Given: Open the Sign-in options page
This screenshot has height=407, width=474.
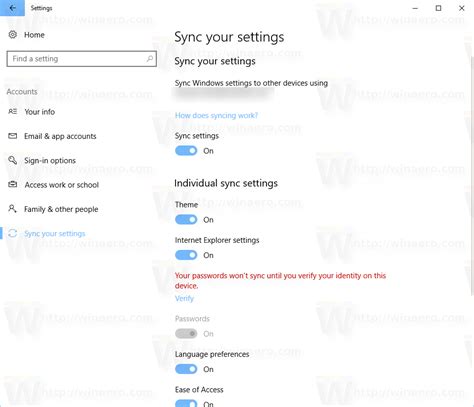Looking at the screenshot, I should pos(50,161).
